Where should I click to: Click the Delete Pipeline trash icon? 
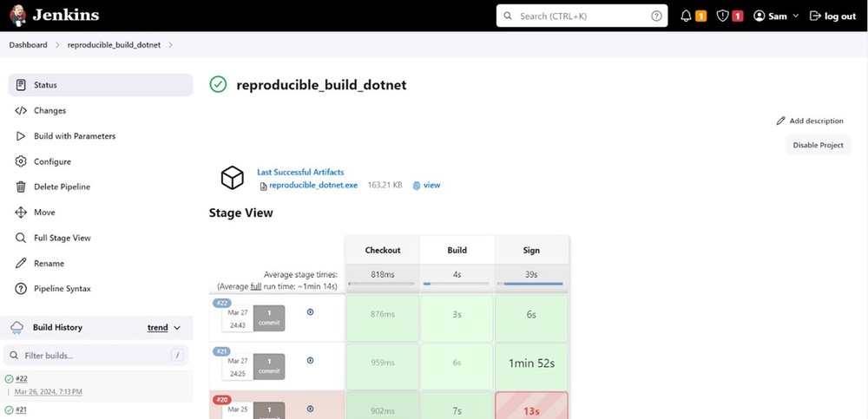click(21, 187)
